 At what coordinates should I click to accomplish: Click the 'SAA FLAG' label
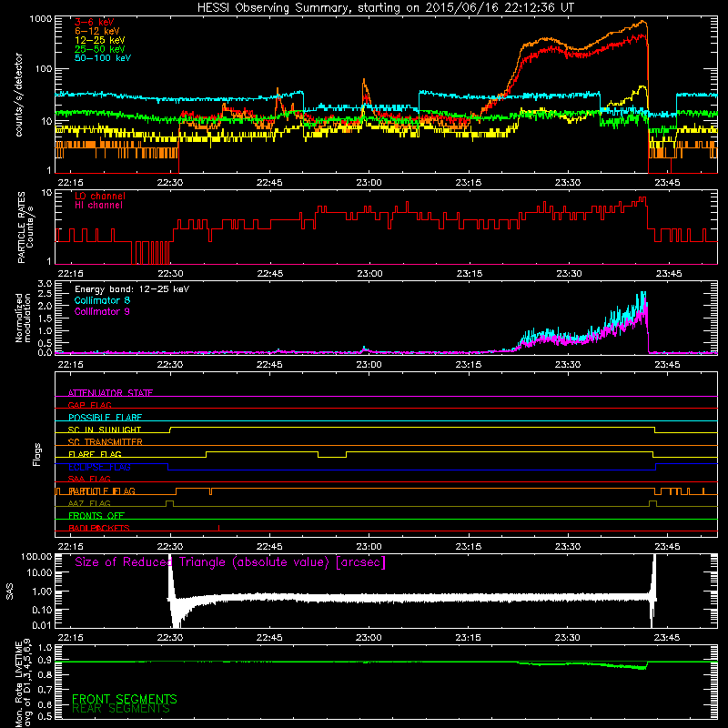89,479
